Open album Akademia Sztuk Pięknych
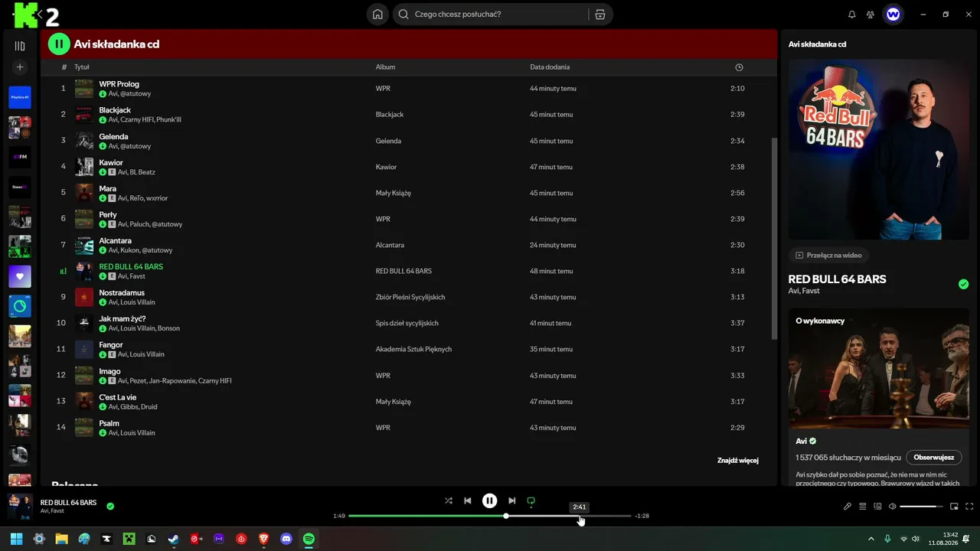The width and height of the screenshot is (980, 551). (413, 349)
